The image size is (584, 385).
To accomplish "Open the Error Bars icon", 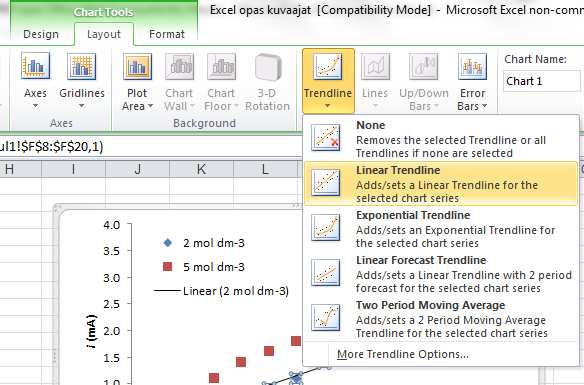I will (472, 66).
